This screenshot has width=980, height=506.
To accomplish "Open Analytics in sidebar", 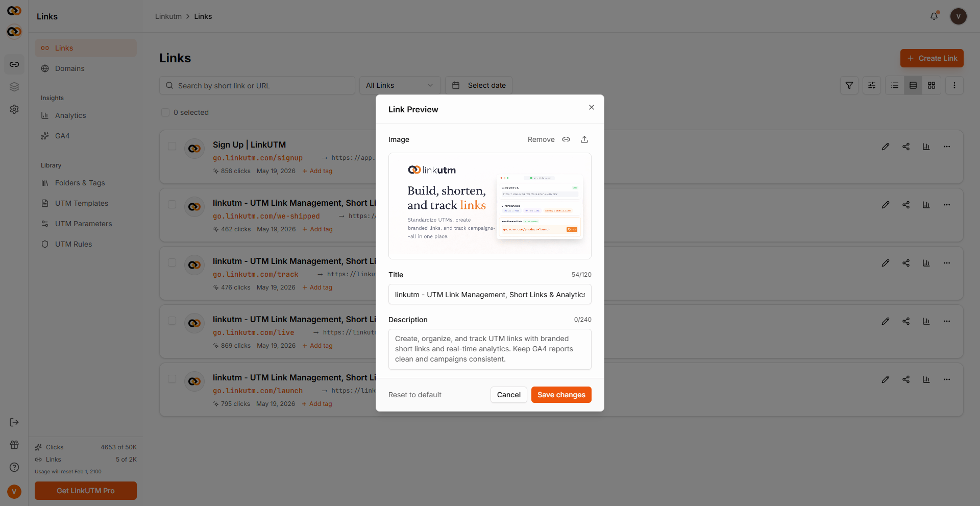I will point(86,115).
